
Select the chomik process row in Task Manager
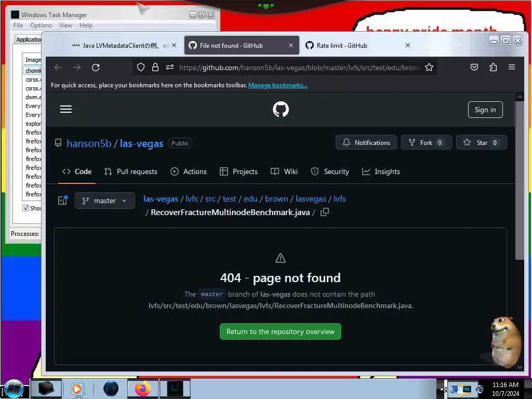[33, 71]
